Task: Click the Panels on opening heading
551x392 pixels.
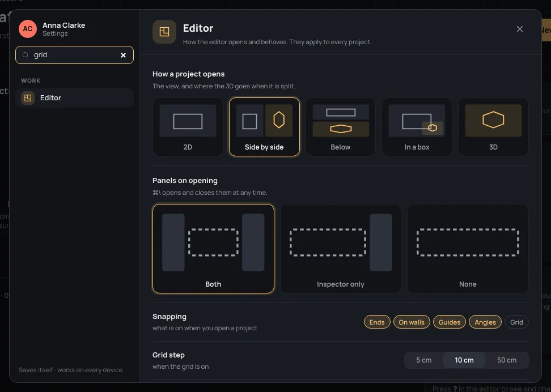Action: (185, 181)
